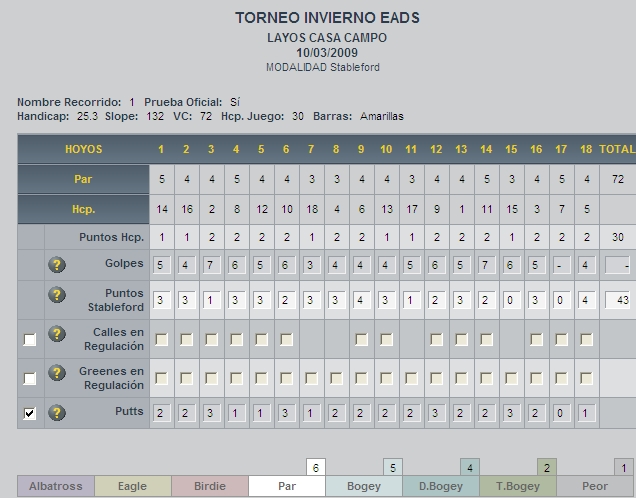Tick Greenes en Regulación for hole 15
This screenshot has width=636, height=498.
511,378
